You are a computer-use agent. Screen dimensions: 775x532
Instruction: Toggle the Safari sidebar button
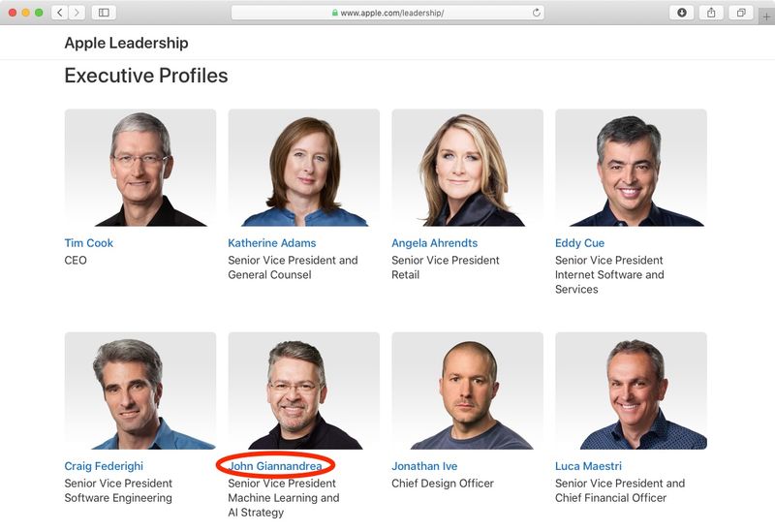[x=104, y=13]
